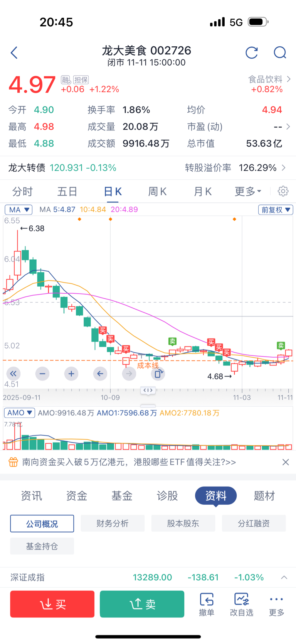Jump to earliest data double-arrow icon
This screenshot has width=296, height=644.
(13, 374)
